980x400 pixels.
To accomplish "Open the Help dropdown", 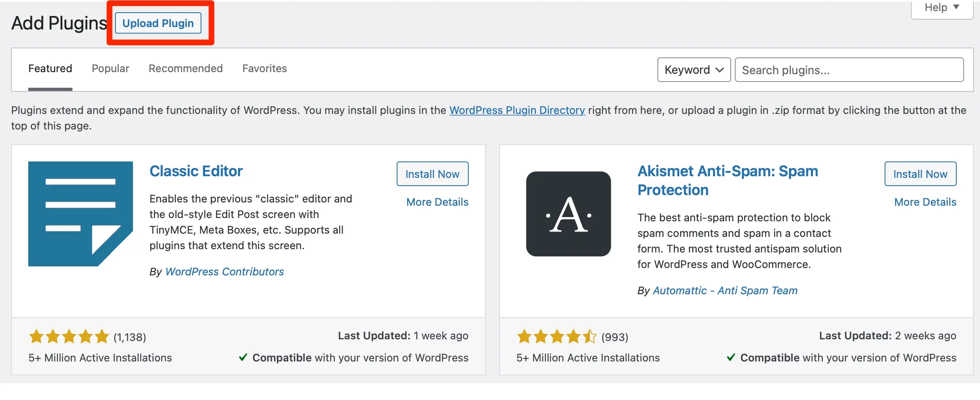I will pyautogui.click(x=942, y=8).
